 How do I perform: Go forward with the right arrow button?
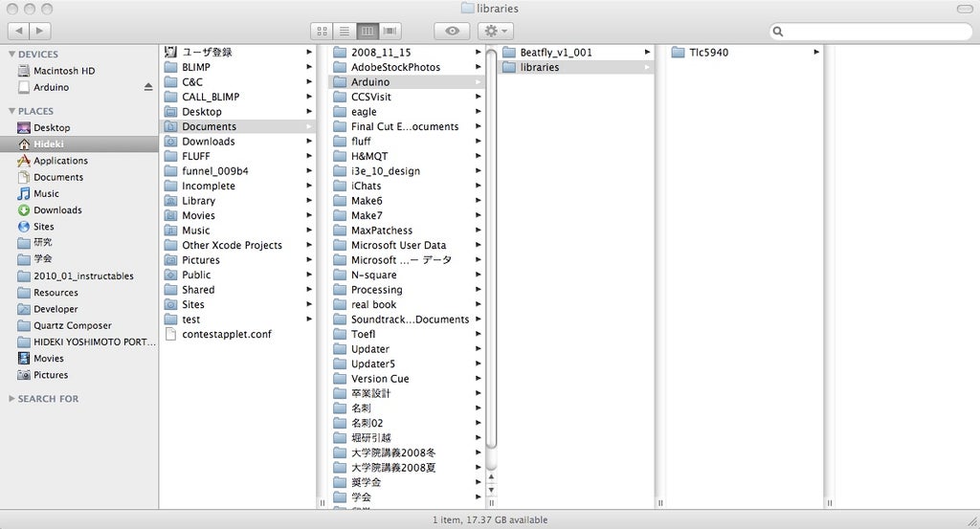[40, 31]
